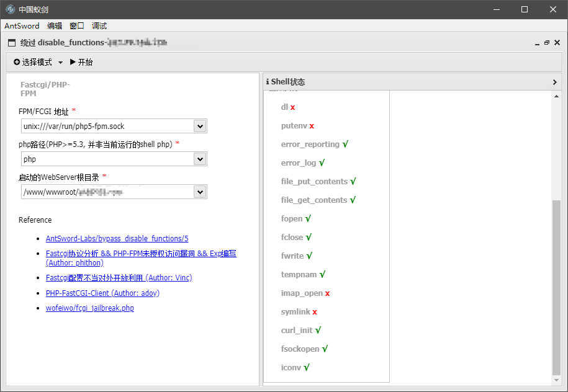568x392 pixels.
Task: Click the red x next to putenv
Action: [312, 126]
